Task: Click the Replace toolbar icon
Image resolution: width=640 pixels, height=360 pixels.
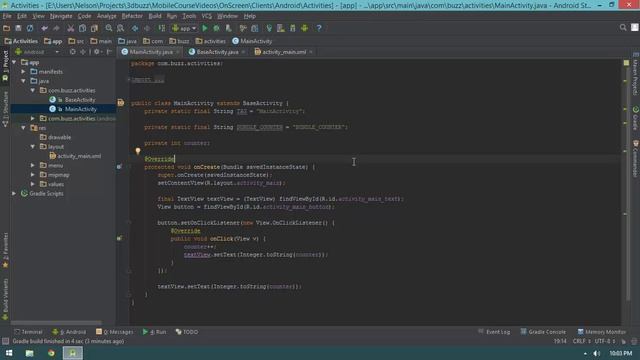Action: [x=121, y=28]
